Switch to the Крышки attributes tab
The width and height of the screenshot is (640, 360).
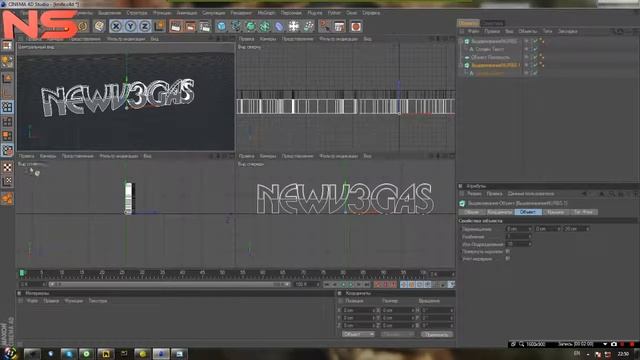pyautogui.click(x=556, y=212)
